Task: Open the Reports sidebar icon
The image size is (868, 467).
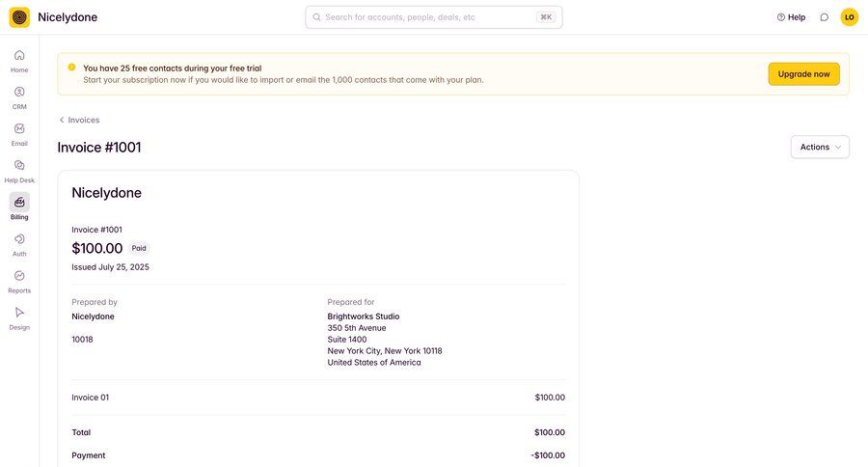Action: pos(19,276)
